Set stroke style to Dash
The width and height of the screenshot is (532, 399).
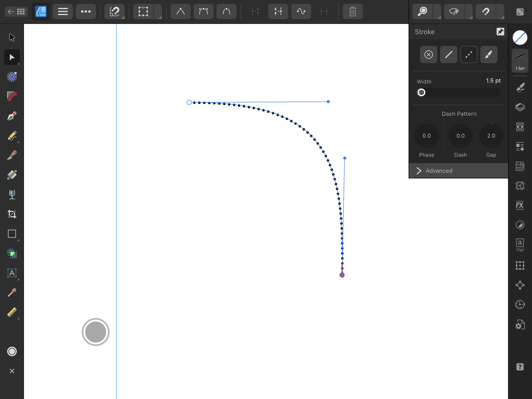click(x=469, y=55)
